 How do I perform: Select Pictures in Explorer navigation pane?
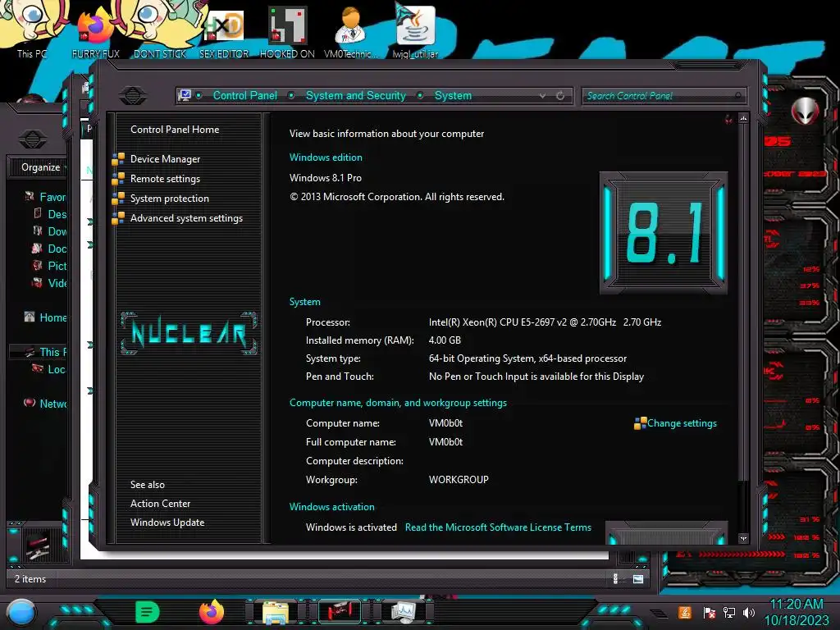pyautogui.click(x=57, y=266)
